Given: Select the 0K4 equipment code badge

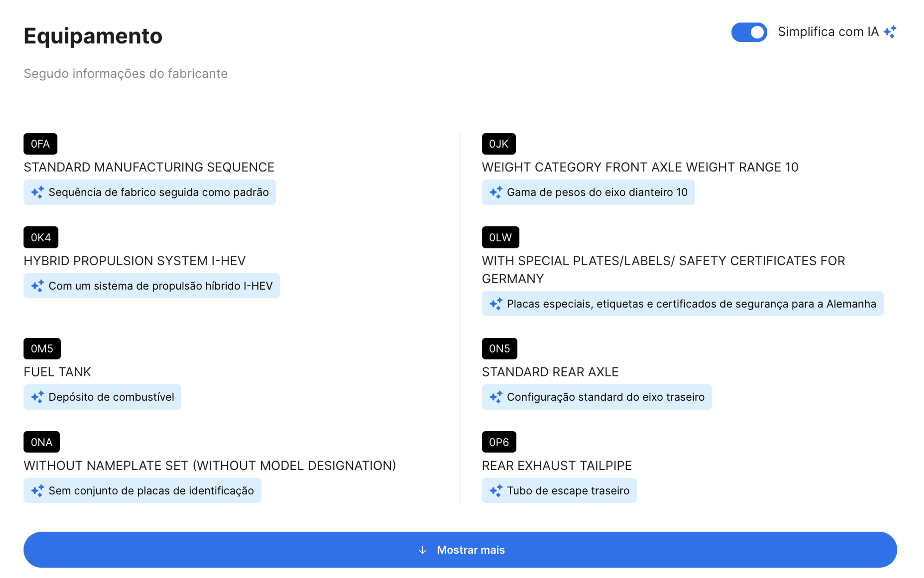Looking at the screenshot, I should pyautogui.click(x=41, y=237).
